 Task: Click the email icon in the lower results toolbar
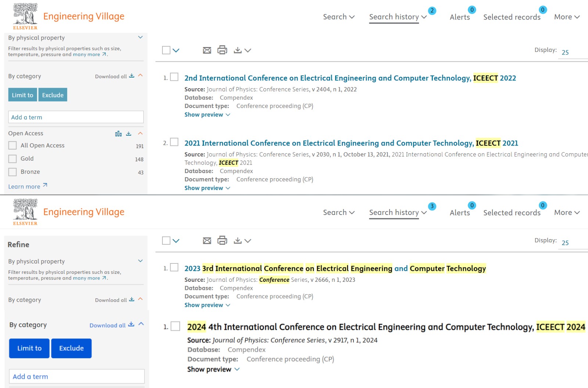coord(207,241)
